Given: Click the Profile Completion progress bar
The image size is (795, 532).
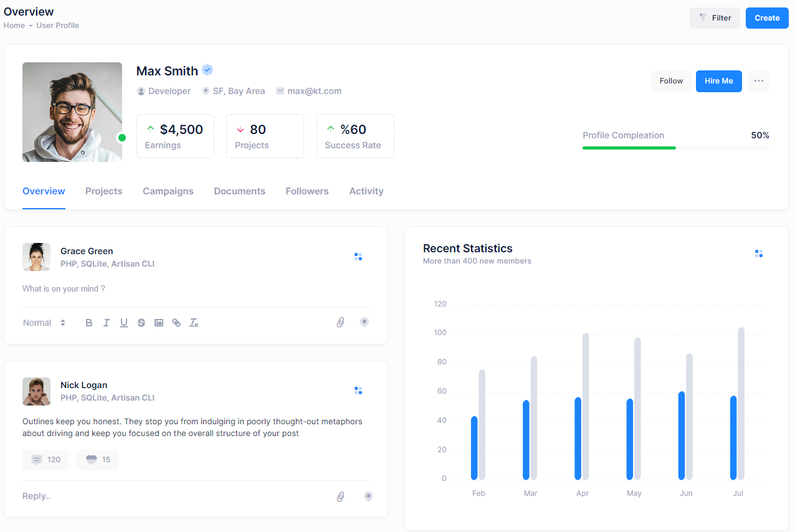Looking at the screenshot, I should (675, 148).
